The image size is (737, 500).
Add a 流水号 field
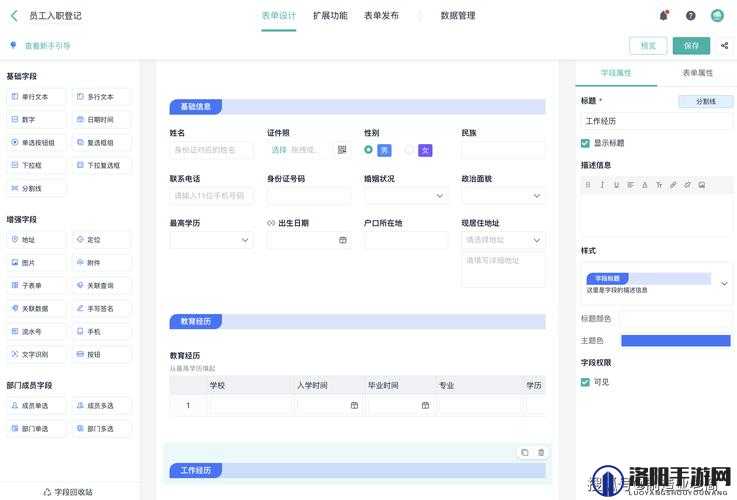[x=36, y=332]
